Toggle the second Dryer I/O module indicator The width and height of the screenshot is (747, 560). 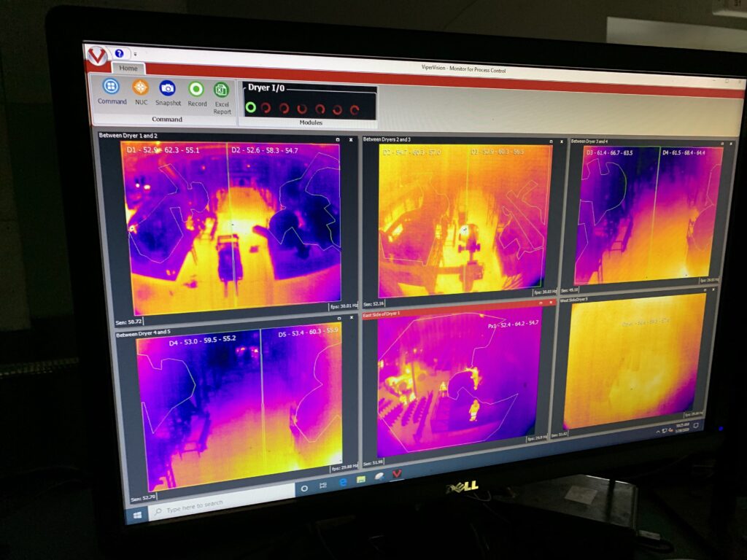[266, 109]
